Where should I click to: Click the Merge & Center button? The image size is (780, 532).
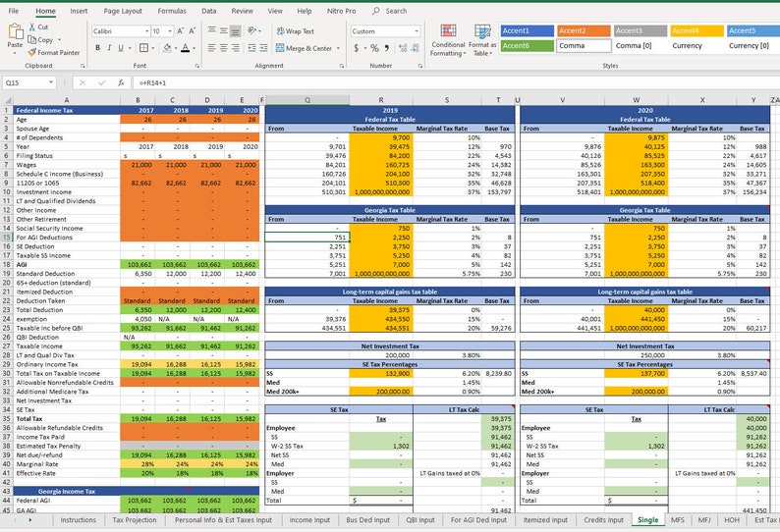click(304, 48)
